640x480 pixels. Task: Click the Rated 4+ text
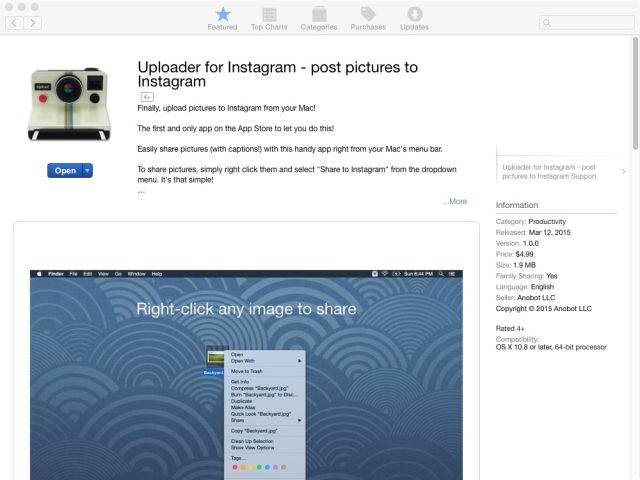tap(510, 328)
